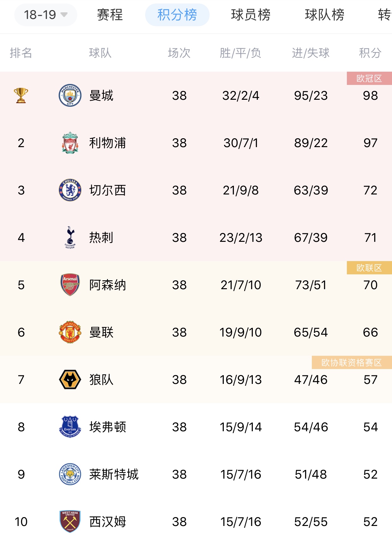The height and width of the screenshot is (543, 392).
Task: Open the 18-19 season dropdown
Action: click(46, 15)
